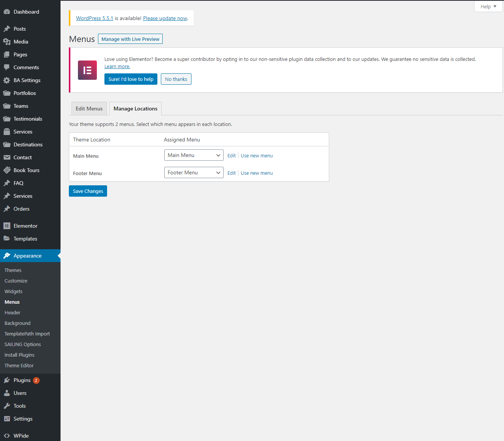Click Manage with Live Preview button

coord(130,39)
